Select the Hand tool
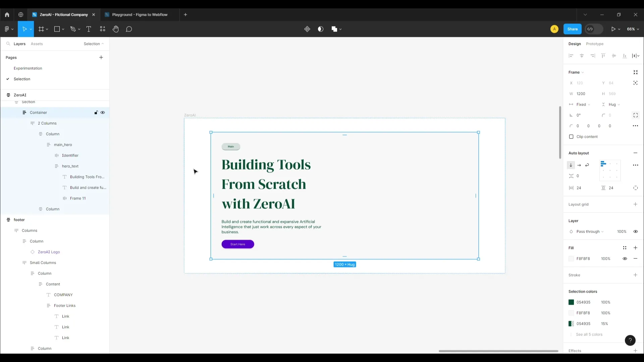 point(115,29)
